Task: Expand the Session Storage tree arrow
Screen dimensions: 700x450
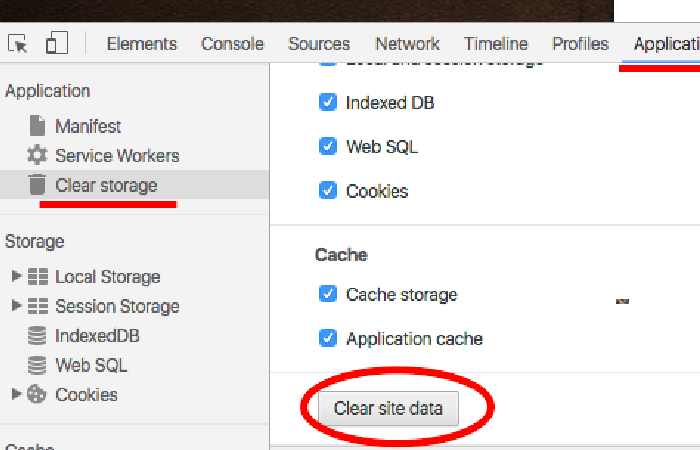Action: [16, 305]
